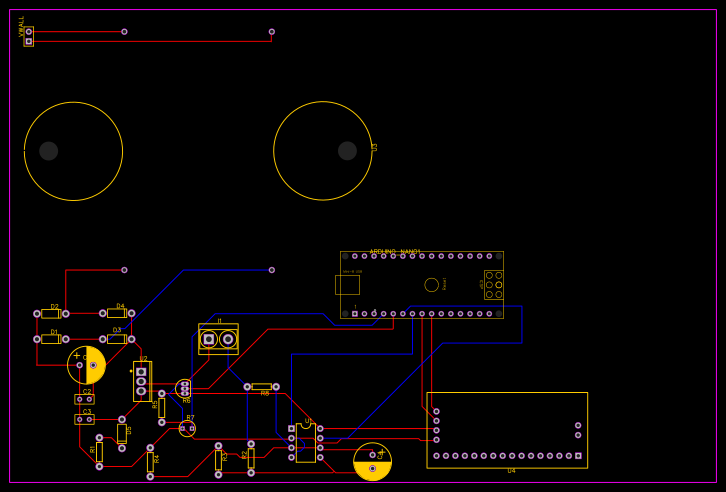Click the via on the red trace above D2
Image resolution: width=726 pixels, height=492 pixels.
124,270
